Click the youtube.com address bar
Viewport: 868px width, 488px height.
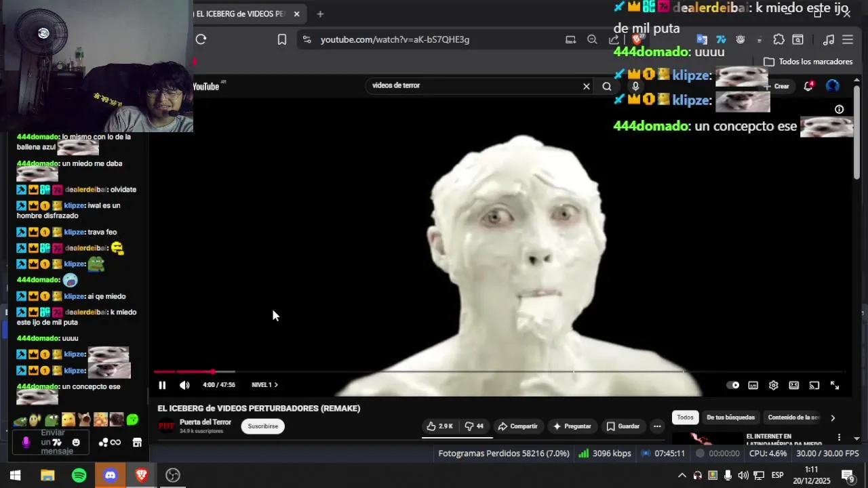(441, 39)
